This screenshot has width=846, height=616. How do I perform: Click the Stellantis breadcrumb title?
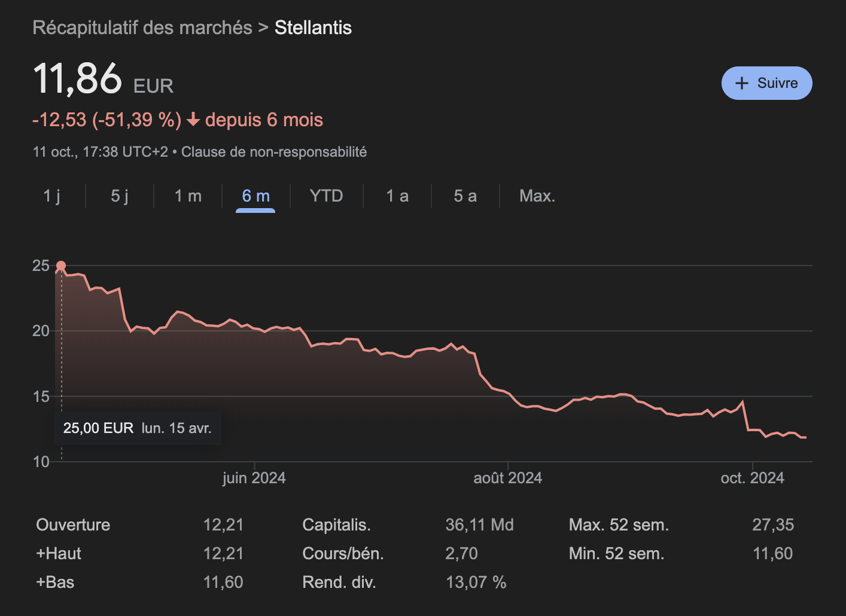click(x=313, y=28)
